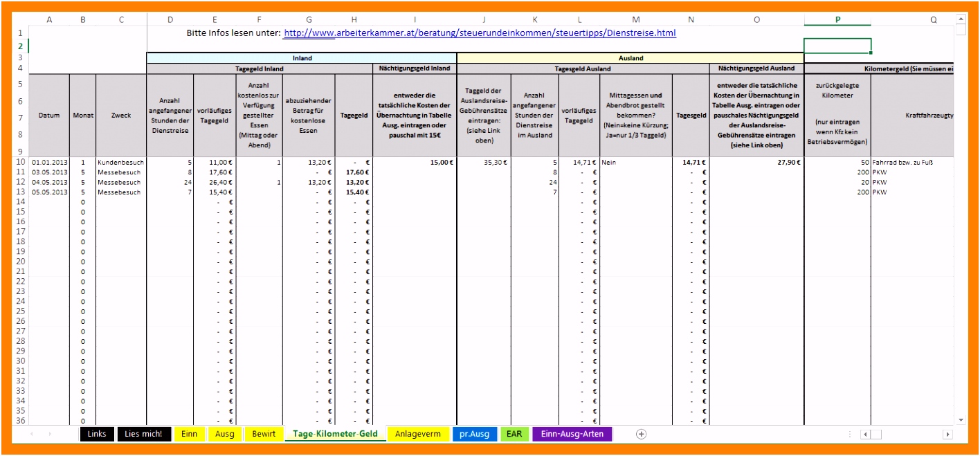Viewport: 980px width, 456px height.
Task: Select cell with value 27,90 €
Action: 756,163
